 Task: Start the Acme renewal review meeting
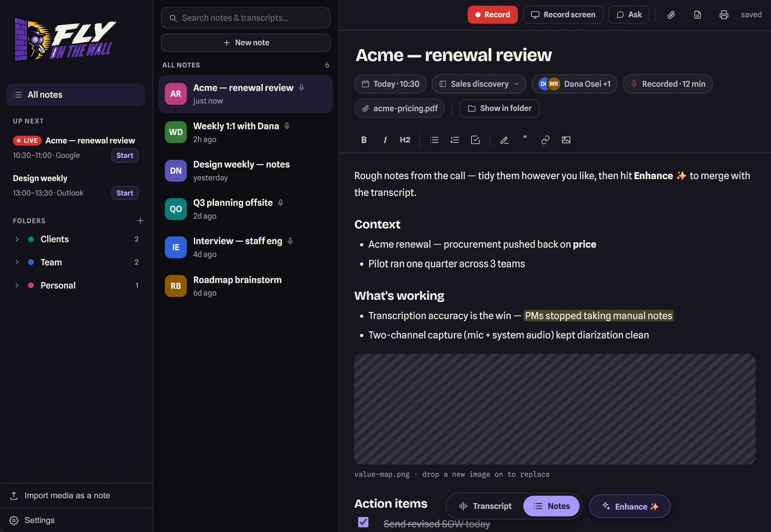[x=125, y=156]
